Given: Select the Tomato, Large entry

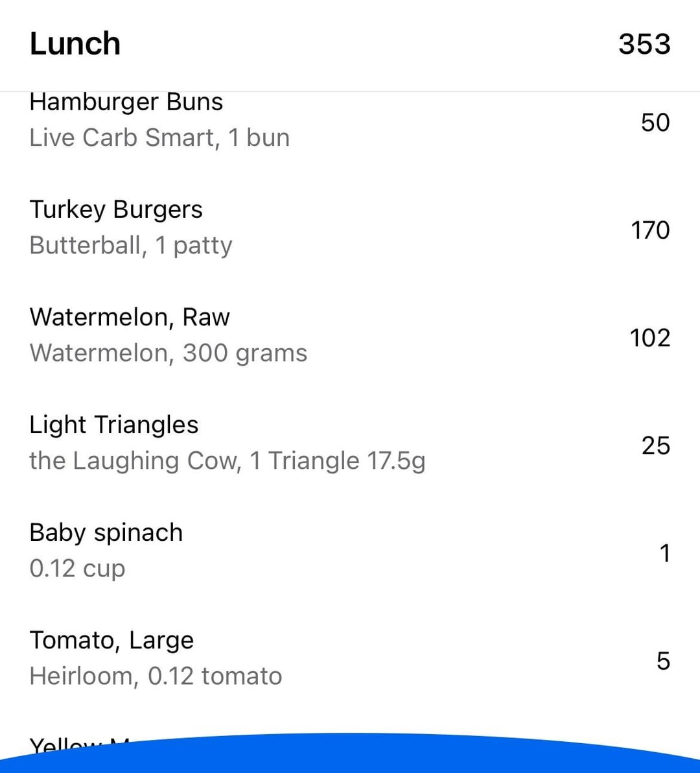Looking at the screenshot, I should coord(350,658).
